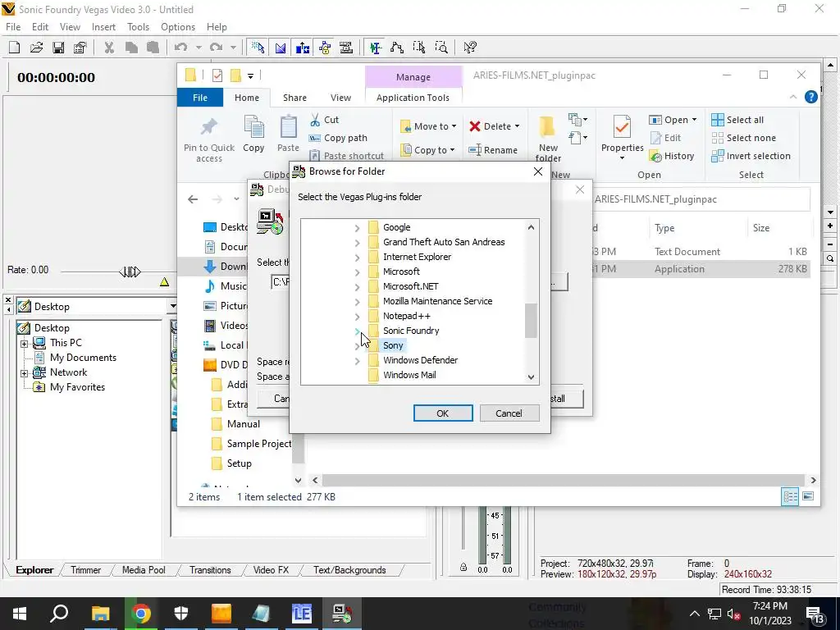The width and height of the screenshot is (840, 630).
Task: Click the New project icon in Vegas toolbar
Action: [x=15, y=48]
